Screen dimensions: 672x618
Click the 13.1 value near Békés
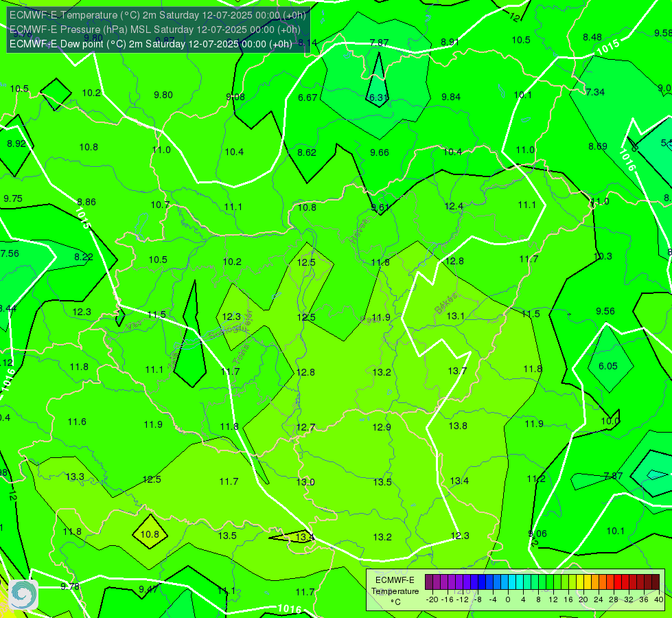tap(456, 316)
